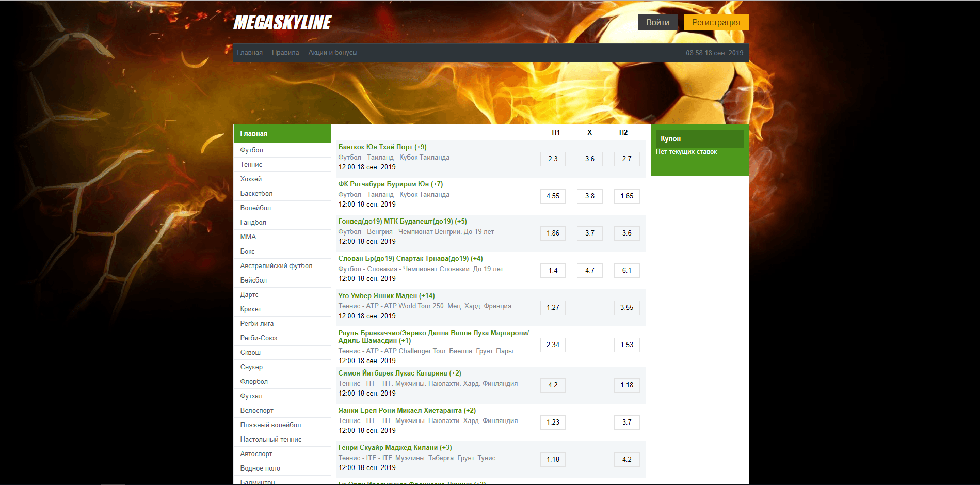Select Хоккей from the sports list

pyautogui.click(x=251, y=179)
